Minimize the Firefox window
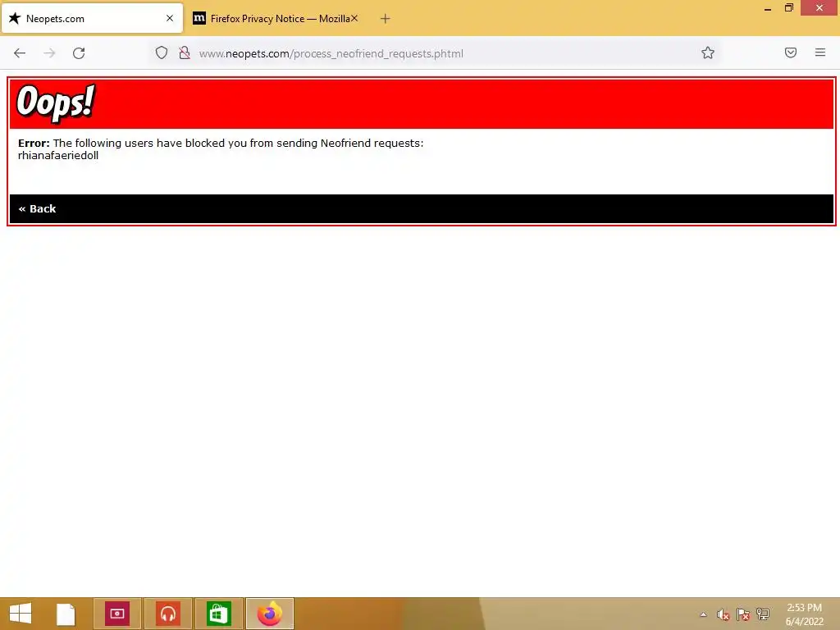 coord(768,8)
